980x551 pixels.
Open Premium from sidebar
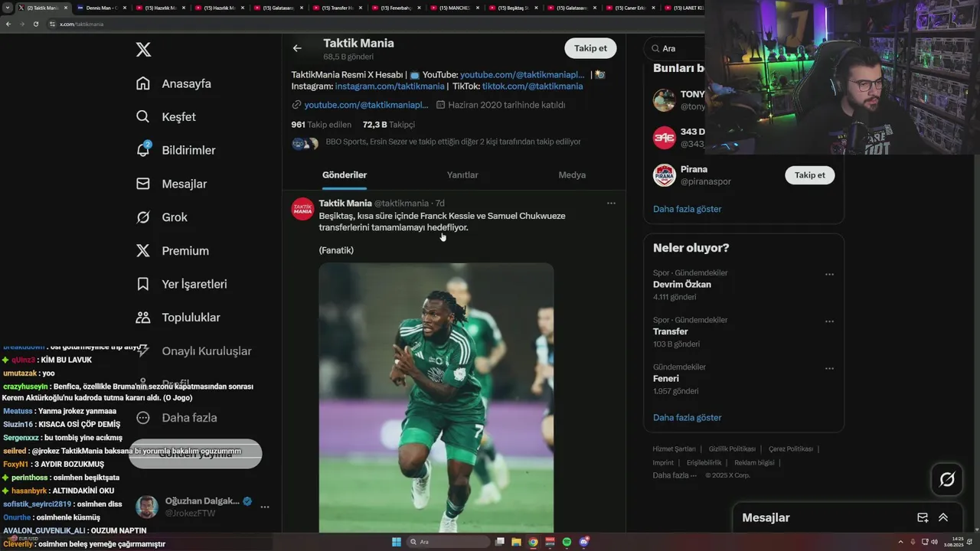[172, 251]
